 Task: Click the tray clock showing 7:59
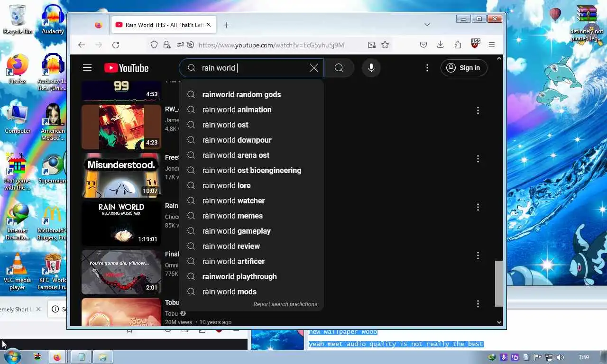pos(584,357)
